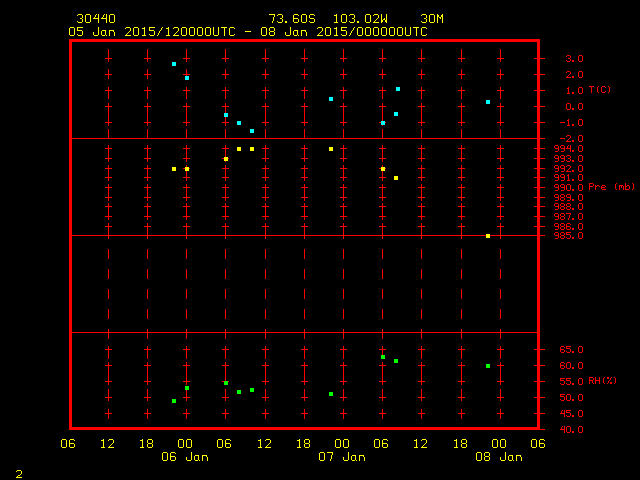Click the cyan point near 07 Jan 00
The width and height of the screenshot is (640, 480).
(331, 99)
